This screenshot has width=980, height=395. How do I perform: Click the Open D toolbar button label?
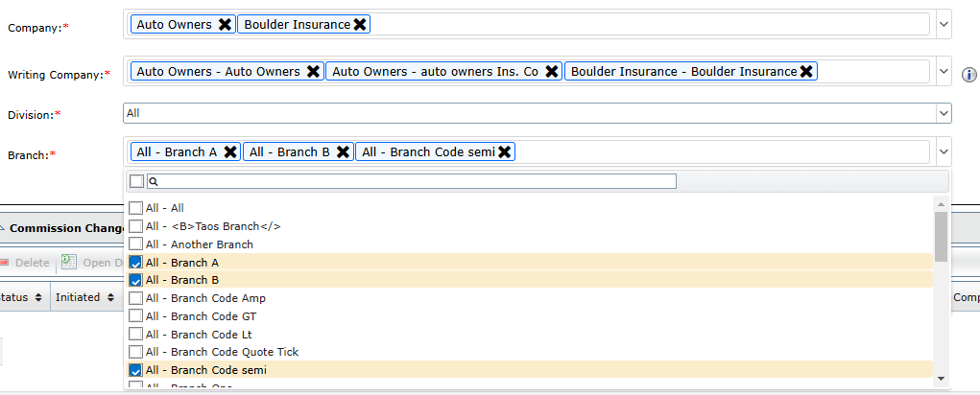click(102, 263)
